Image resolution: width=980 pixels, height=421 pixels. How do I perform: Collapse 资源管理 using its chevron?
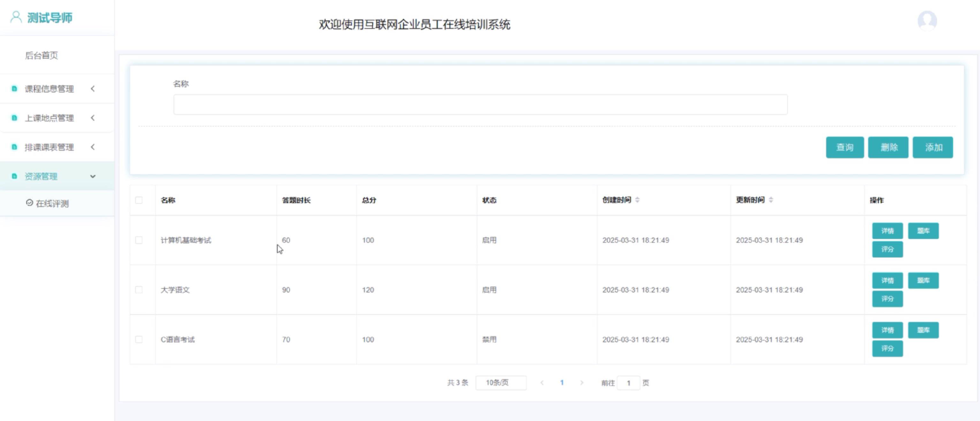(x=93, y=176)
